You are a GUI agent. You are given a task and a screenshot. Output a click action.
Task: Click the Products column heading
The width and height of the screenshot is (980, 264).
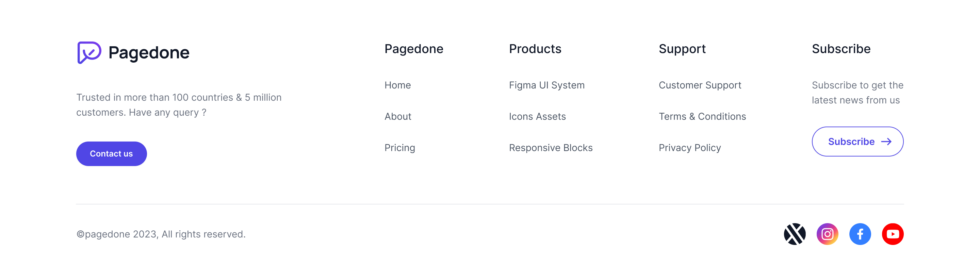[x=535, y=49]
